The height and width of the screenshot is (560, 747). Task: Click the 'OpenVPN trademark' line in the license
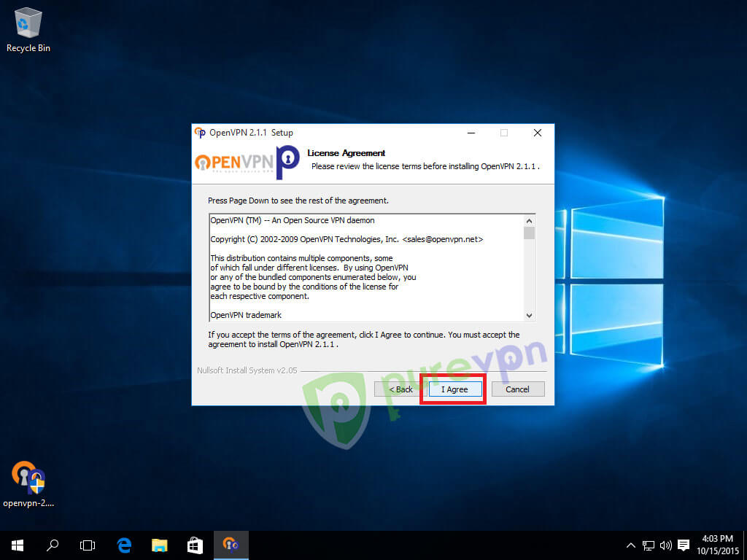[x=246, y=315]
